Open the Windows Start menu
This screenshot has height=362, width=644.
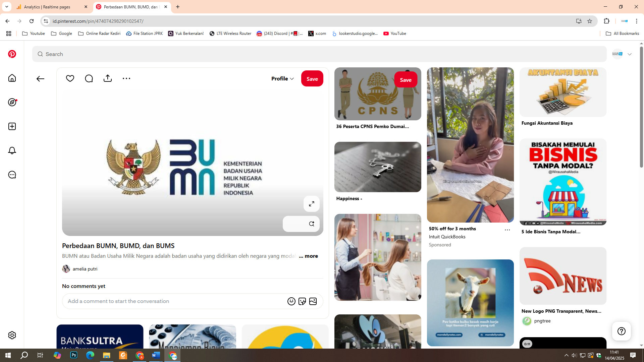8,355
